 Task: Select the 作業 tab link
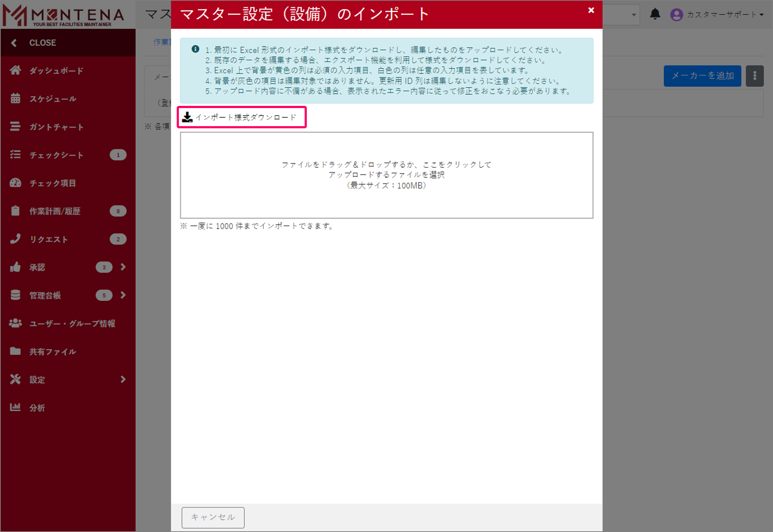(x=162, y=42)
